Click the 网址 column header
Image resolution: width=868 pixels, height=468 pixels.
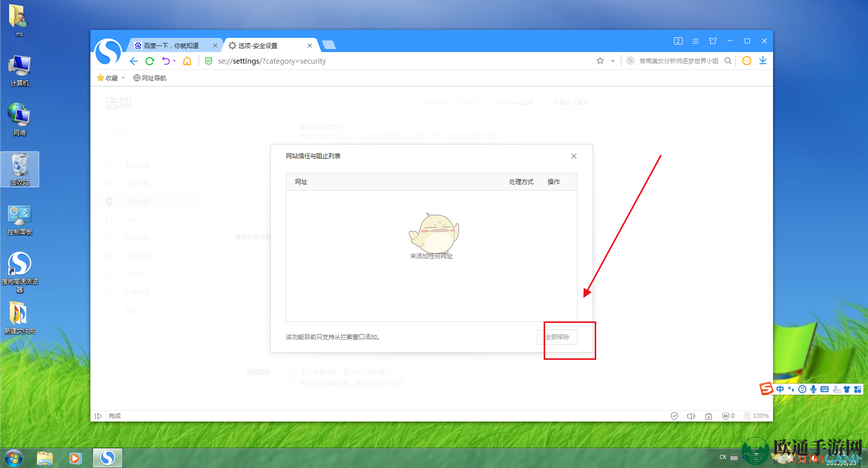click(301, 182)
